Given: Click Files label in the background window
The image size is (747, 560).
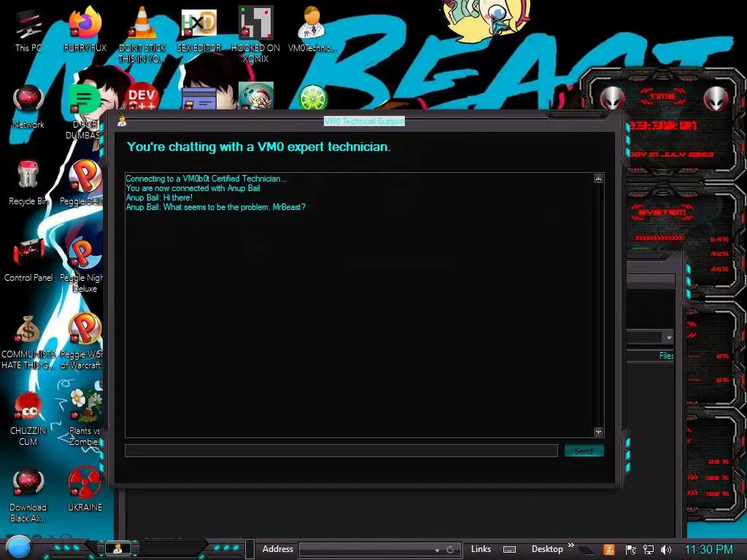Looking at the screenshot, I should 667,356.
